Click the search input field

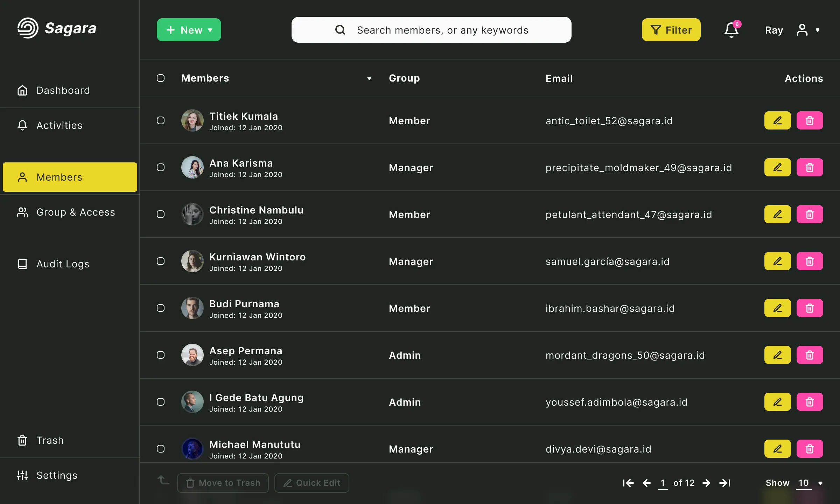click(x=432, y=29)
